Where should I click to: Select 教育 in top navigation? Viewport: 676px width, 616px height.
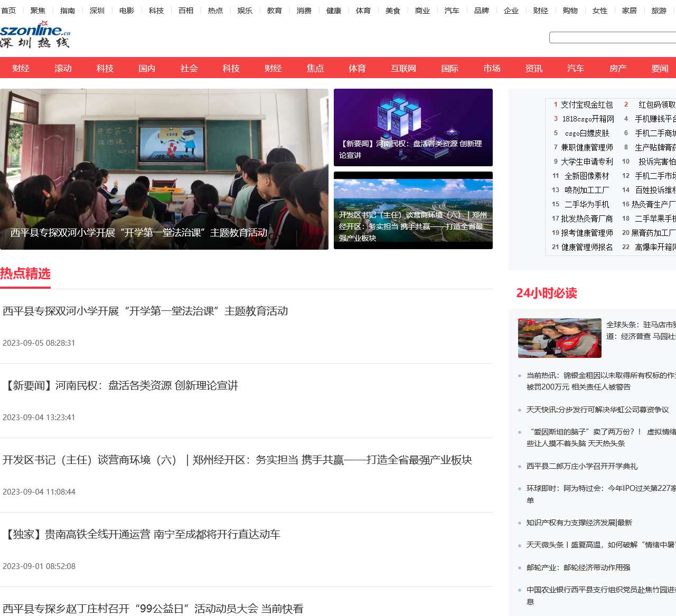[x=275, y=11]
